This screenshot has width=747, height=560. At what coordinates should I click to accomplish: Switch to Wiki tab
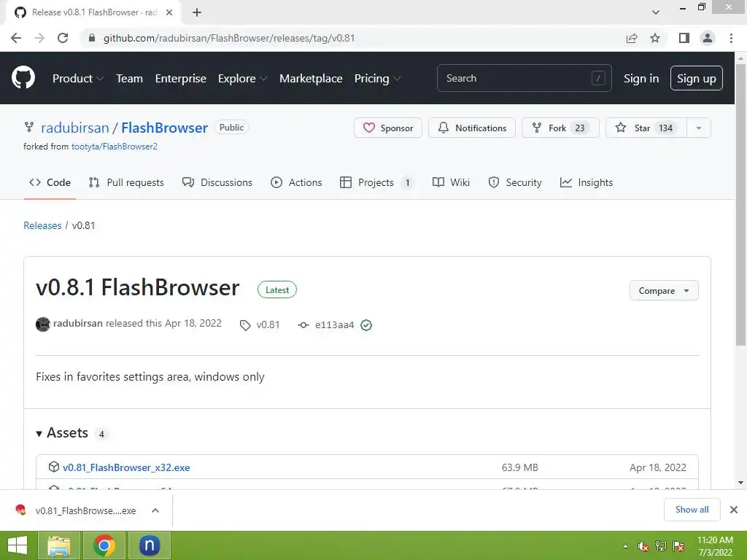(x=451, y=182)
